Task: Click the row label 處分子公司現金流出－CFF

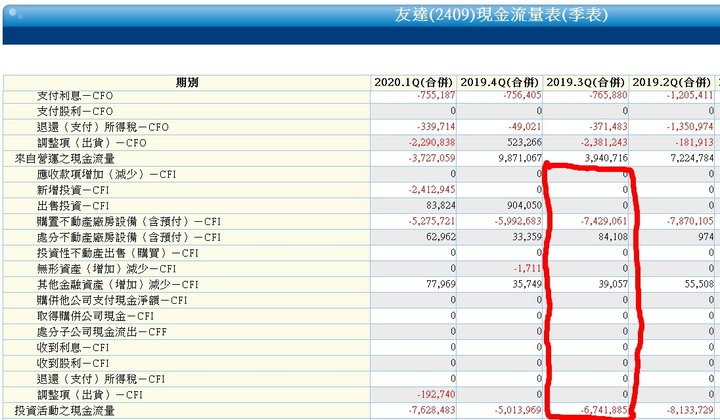Action: pyautogui.click(x=102, y=332)
